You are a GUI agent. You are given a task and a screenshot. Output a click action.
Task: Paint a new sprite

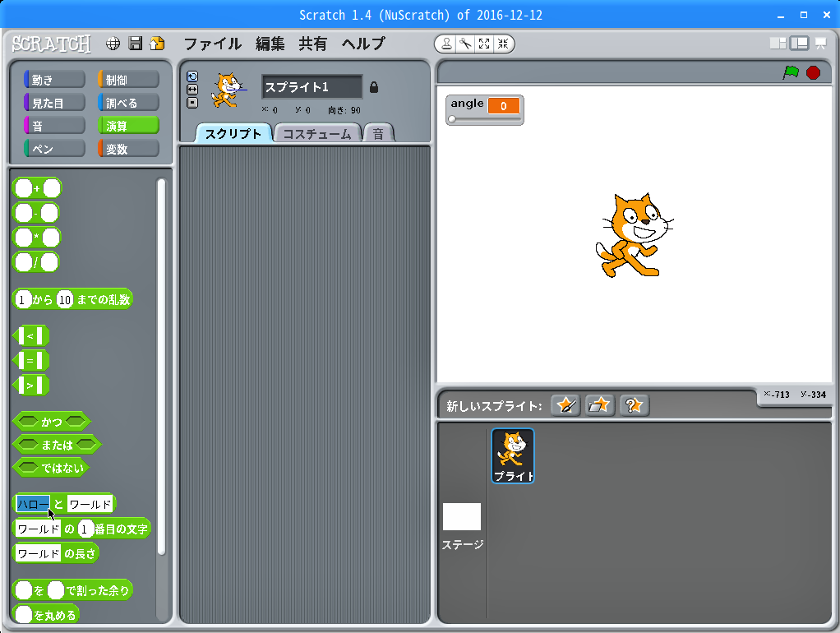point(565,405)
